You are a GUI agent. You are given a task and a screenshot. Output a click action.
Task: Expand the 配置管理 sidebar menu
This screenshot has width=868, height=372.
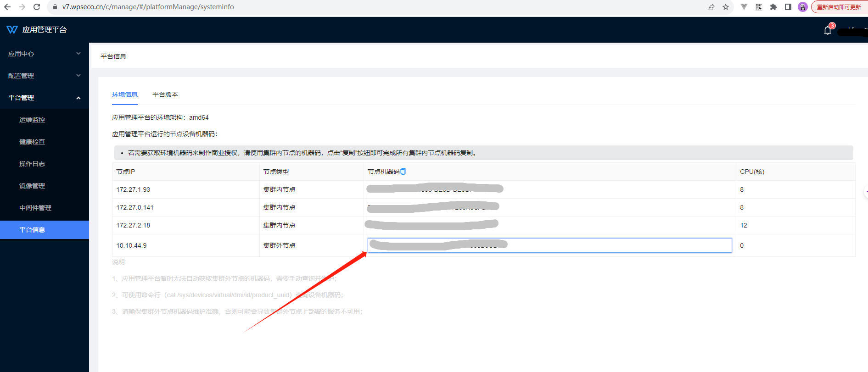point(44,76)
